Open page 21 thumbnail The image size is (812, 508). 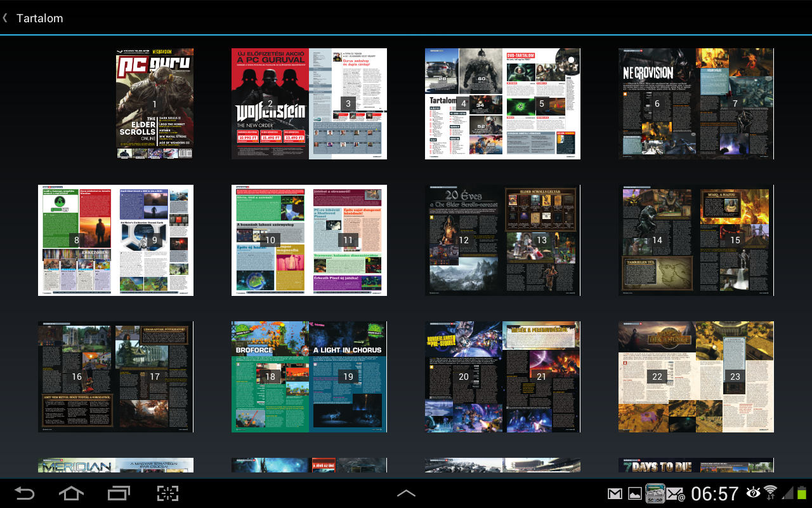point(542,377)
